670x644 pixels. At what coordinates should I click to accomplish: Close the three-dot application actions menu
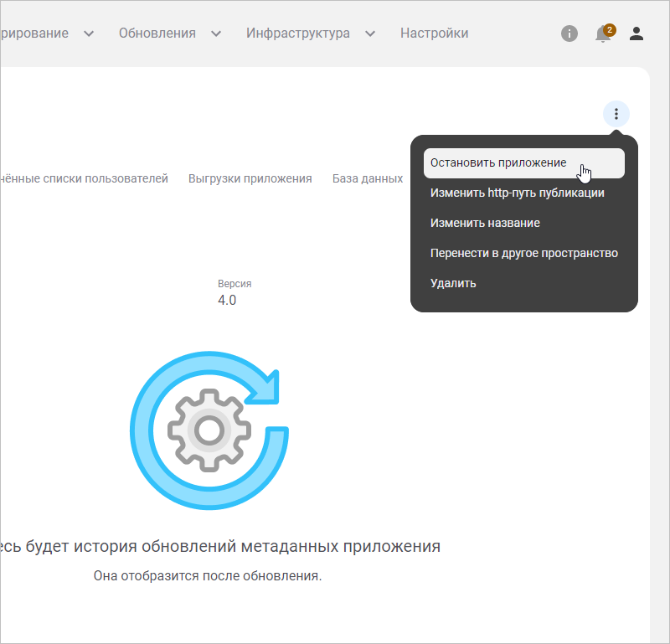click(x=616, y=114)
